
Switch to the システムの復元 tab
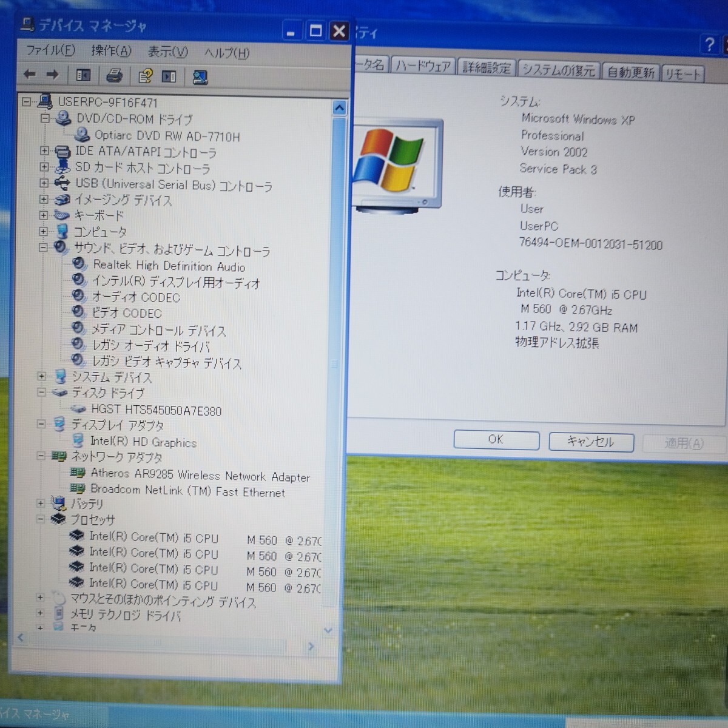tap(558, 70)
